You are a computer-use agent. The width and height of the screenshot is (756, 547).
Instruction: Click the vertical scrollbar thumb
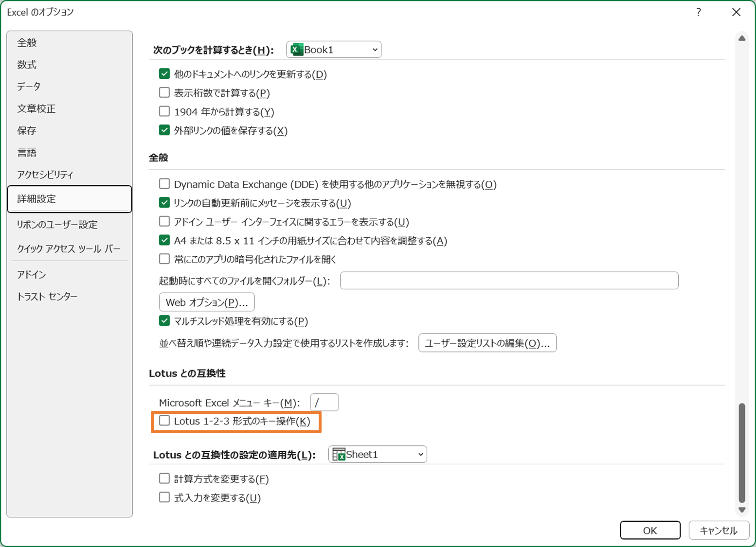point(742,453)
